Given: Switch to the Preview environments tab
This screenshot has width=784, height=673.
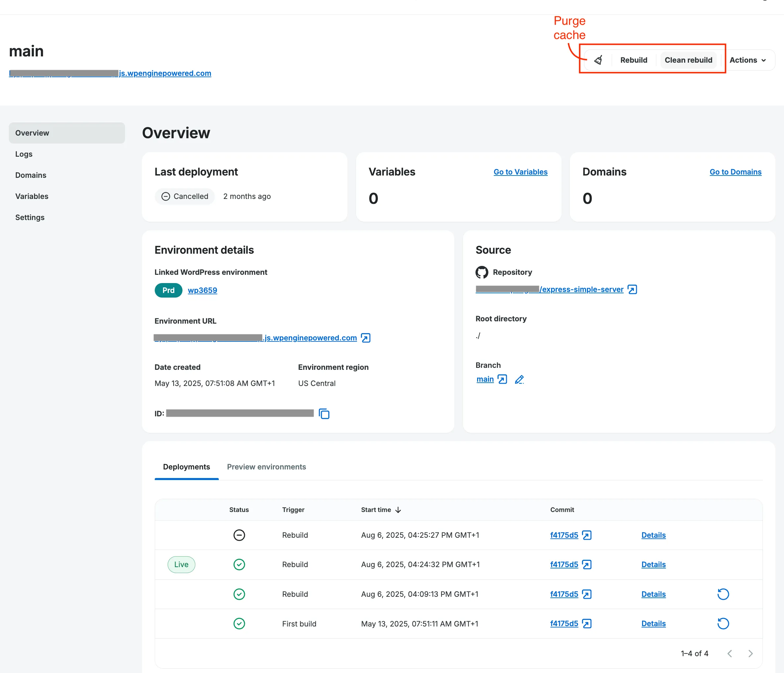Looking at the screenshot, I should pos(266,467).
